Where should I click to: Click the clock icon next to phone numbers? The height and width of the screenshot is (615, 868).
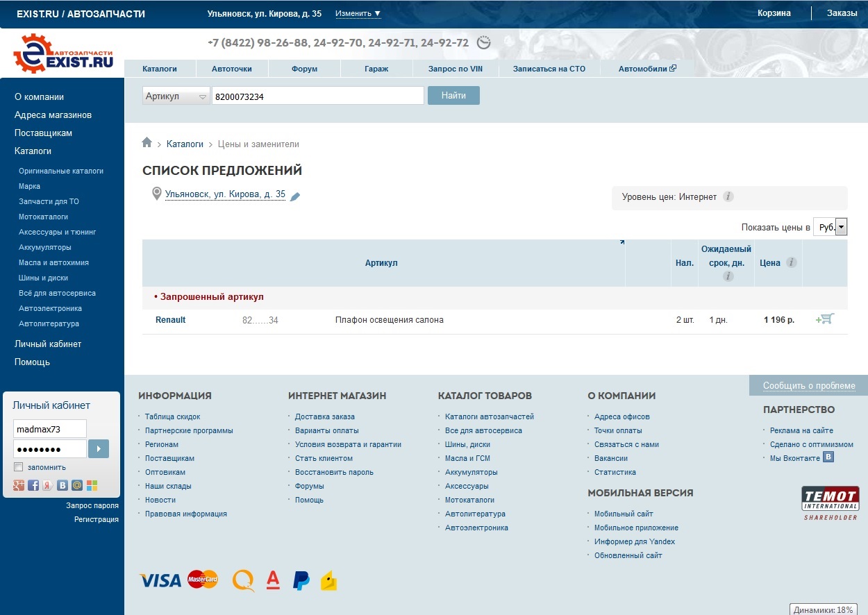click(483, 43)
